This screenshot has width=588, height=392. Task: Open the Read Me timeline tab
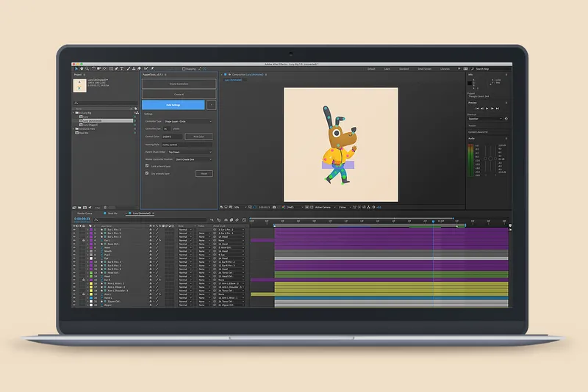pyautogui.click(x=112, y=214)
